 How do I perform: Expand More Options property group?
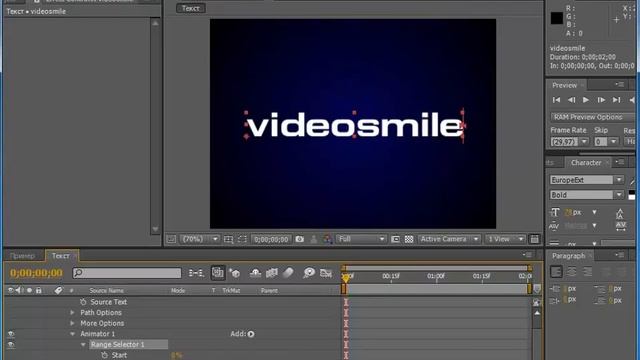(73, 323)
